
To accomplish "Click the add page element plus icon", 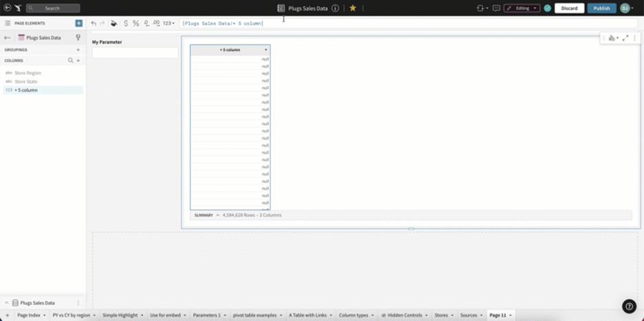I will point(78,23).
